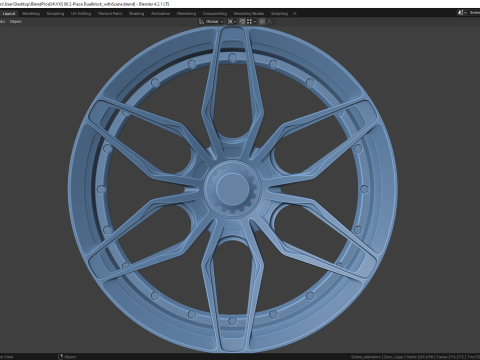Open the scene selector icon at top right

point(461,13)
